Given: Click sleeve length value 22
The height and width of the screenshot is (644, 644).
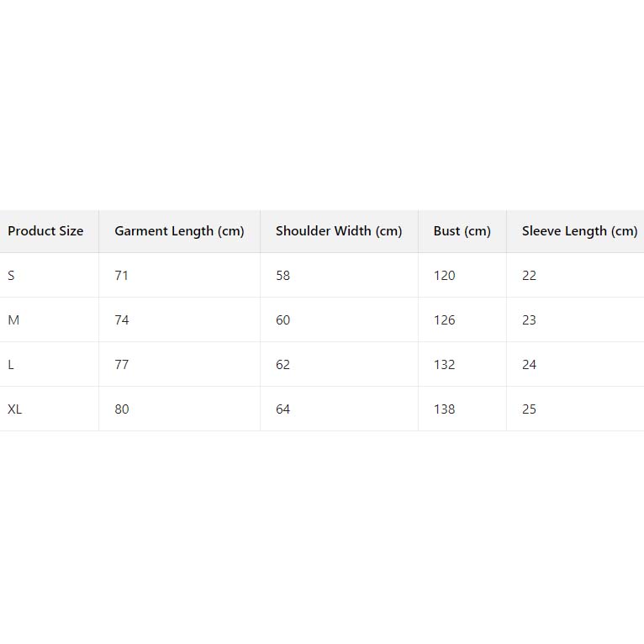Looking at the screenshot, I should pos(529,276).
